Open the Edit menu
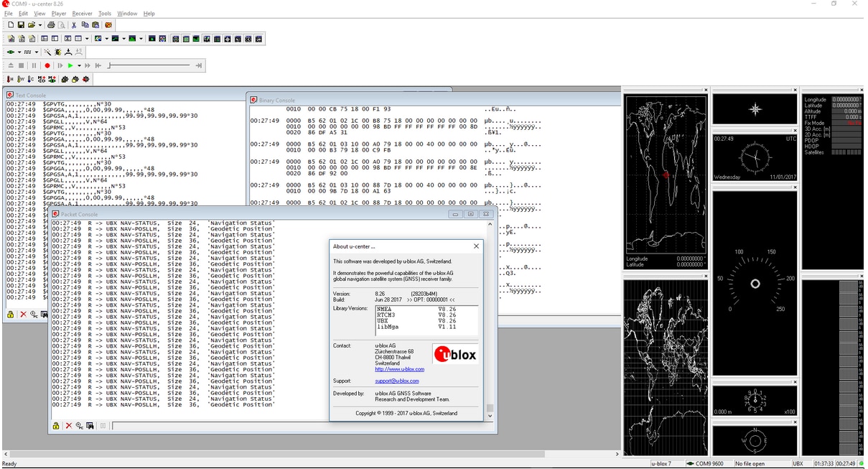868x469 pixels. coord(23,14)
